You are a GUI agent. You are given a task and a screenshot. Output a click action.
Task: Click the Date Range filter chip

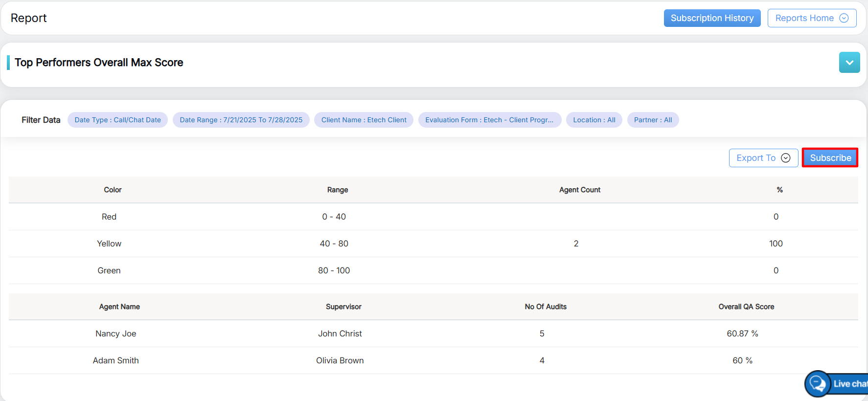tap(241, 120)
